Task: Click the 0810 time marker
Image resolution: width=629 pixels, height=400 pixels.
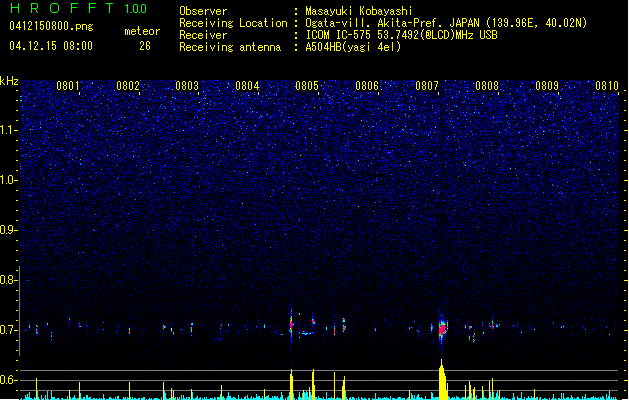Action: click(607, 86)
